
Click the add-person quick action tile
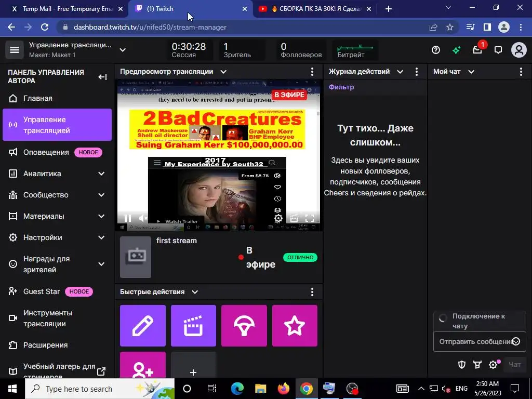143,365
